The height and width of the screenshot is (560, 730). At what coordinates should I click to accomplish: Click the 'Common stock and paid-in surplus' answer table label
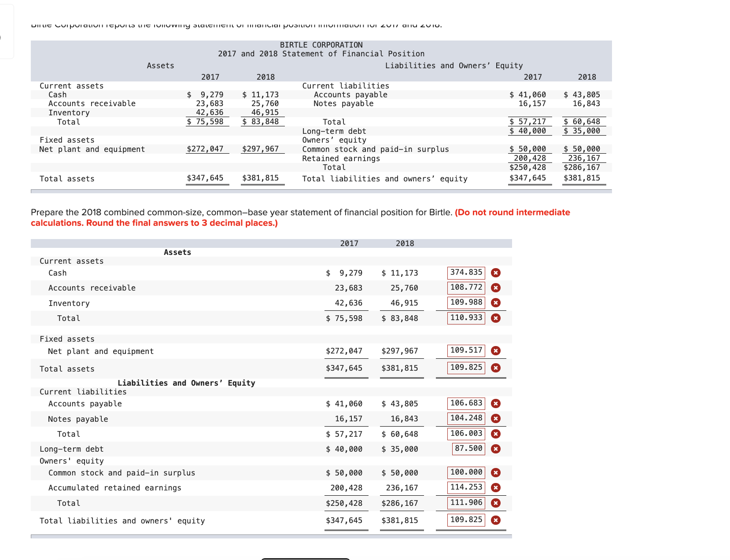click(x=122, y=473)
